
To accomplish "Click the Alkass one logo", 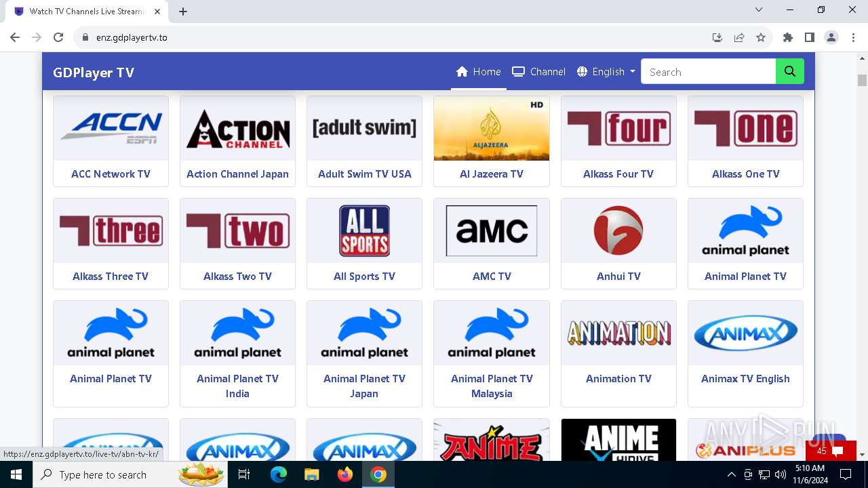I will pos(745,128).
